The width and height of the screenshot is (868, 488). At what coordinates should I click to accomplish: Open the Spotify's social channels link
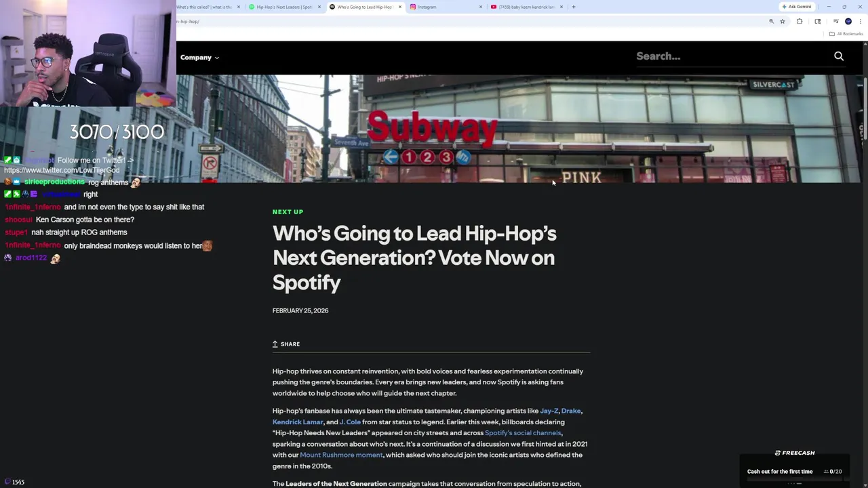pos(523,432)
